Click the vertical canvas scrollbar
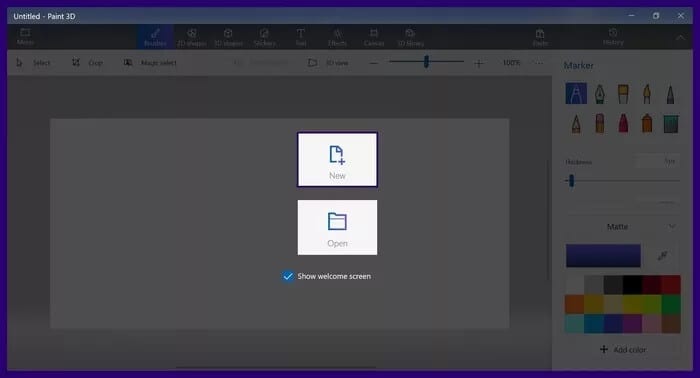700x378 pixels. coord(548,220)
